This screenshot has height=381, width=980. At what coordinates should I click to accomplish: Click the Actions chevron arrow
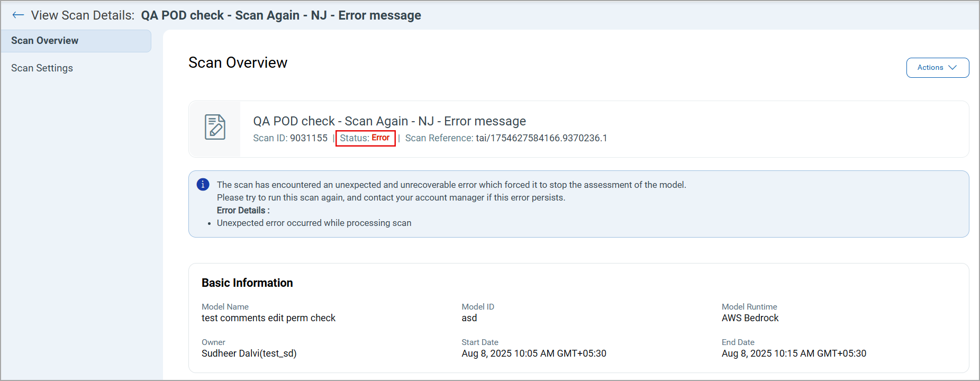pos(952,68)
